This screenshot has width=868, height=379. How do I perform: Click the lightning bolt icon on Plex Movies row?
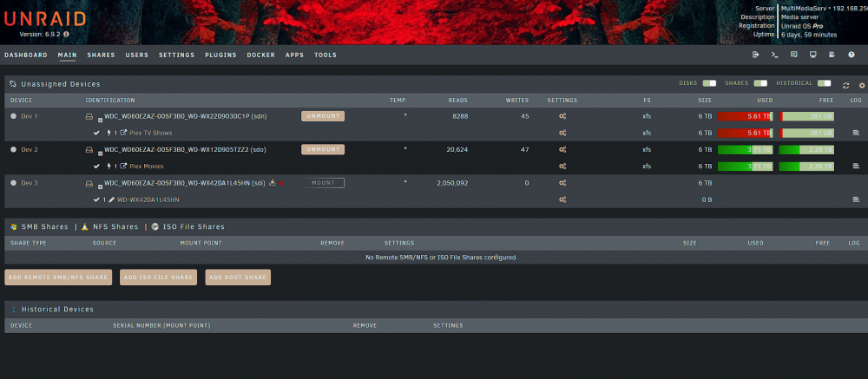tap(109, 166)
